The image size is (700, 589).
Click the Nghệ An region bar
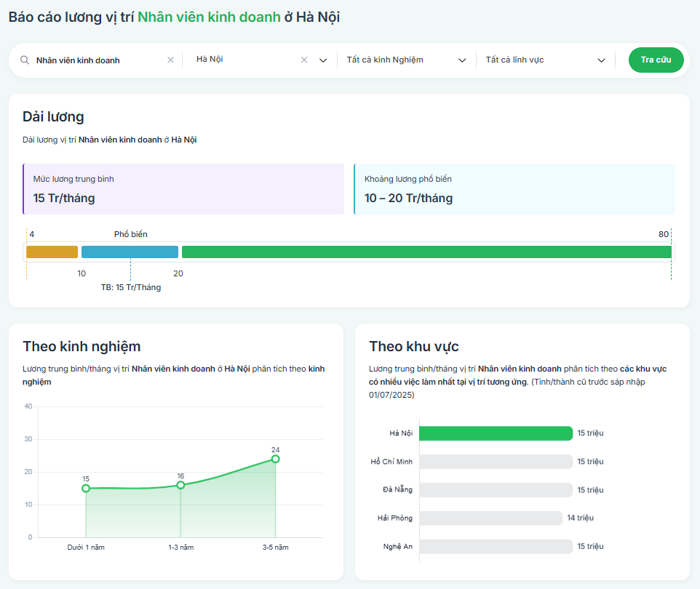click(496, 547)
